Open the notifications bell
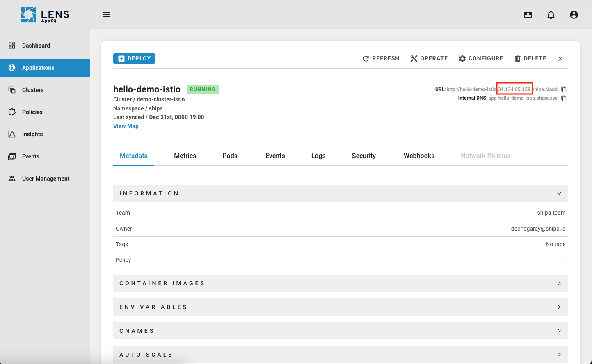 pos(551,15)
